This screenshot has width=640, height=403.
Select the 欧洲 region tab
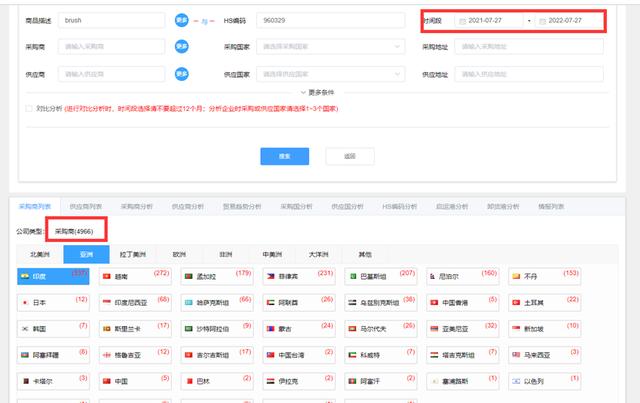(x=179, y=254)
